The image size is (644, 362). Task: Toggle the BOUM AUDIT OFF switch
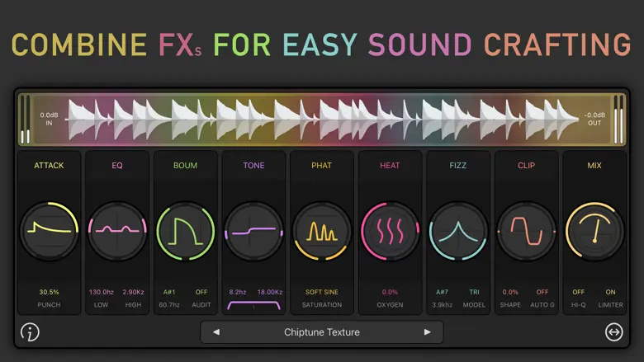click(x=201, y=292)
